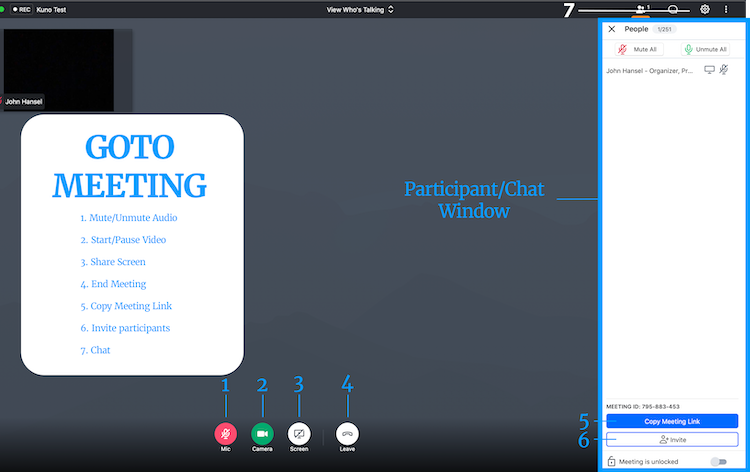Click the Copy Meeting Link button
This screenshot has height=472, width=750.
point(672,421)
